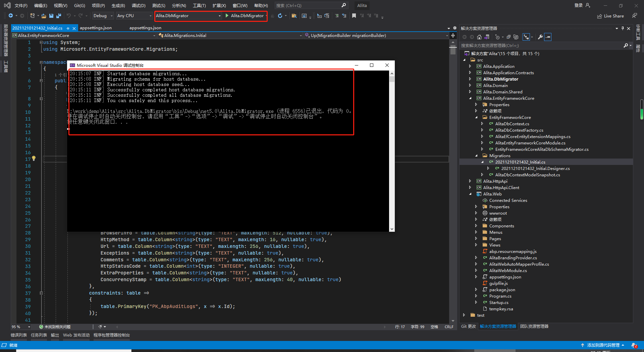Open the Any CPU platform dropdown

(x=133, y=16)
